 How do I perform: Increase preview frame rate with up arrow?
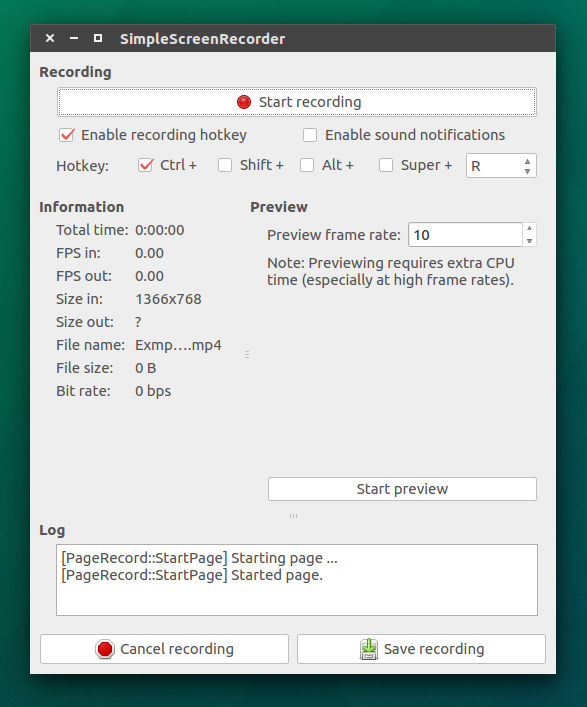tap(530, 228)
